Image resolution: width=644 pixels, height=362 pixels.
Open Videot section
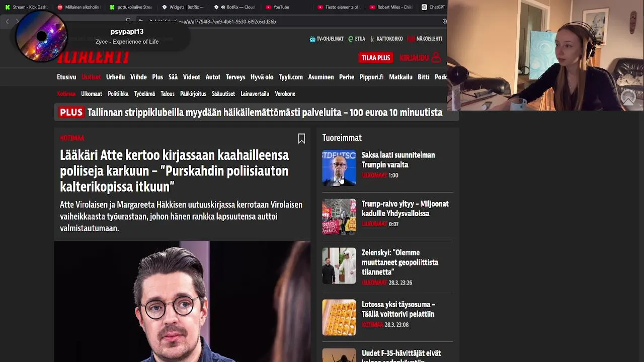192,77
